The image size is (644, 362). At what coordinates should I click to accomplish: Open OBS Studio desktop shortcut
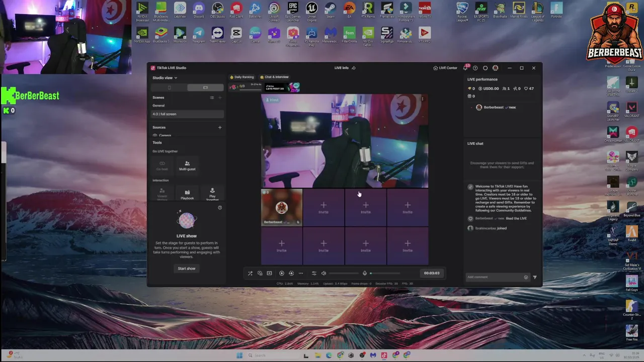pos(217,10)
